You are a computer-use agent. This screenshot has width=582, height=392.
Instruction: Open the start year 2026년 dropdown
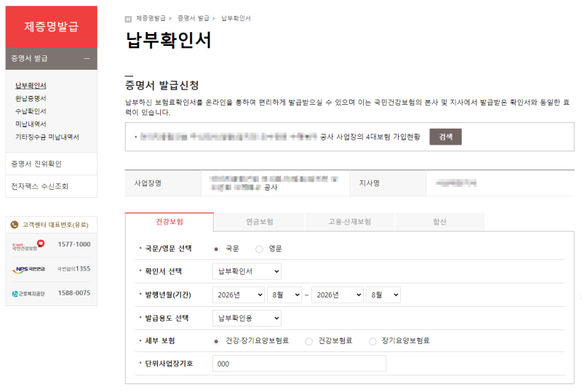point(239,295)
